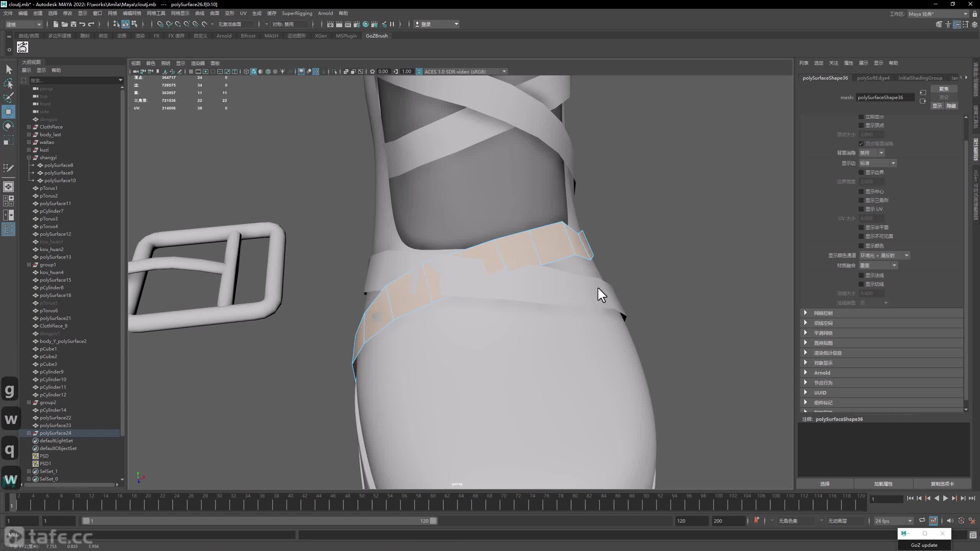Expand 网格控制 section
Screen dimensions: 980x551
881,313
